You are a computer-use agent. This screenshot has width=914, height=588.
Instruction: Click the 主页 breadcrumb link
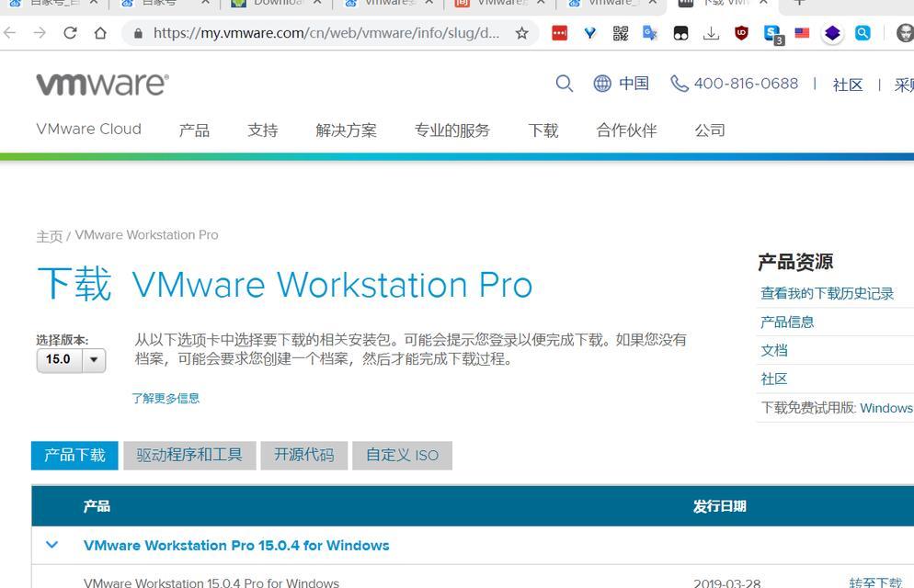(x=49, y=236)
